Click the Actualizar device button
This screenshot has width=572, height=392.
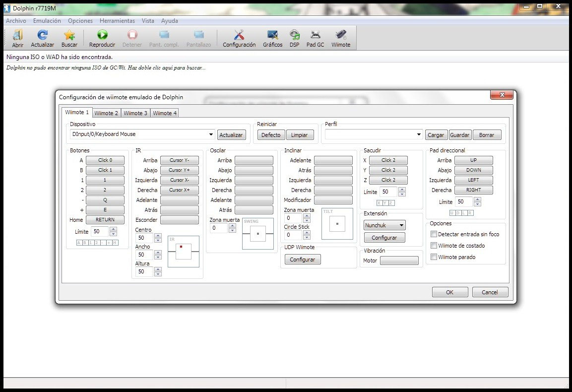pyautogui.click(x=231, y=135)
